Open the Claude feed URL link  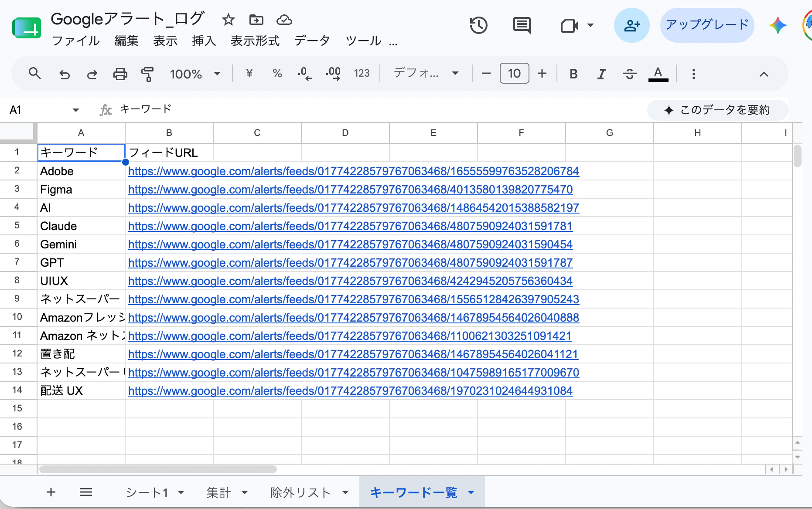pyautogui.click(x=350, y=226)
